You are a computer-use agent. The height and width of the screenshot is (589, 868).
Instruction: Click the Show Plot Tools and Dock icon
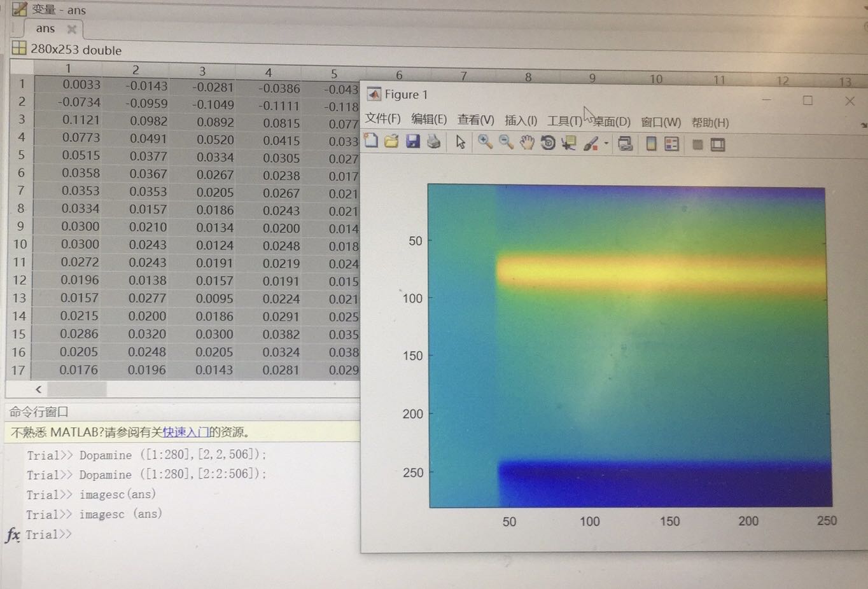click(x=718, y=145)
